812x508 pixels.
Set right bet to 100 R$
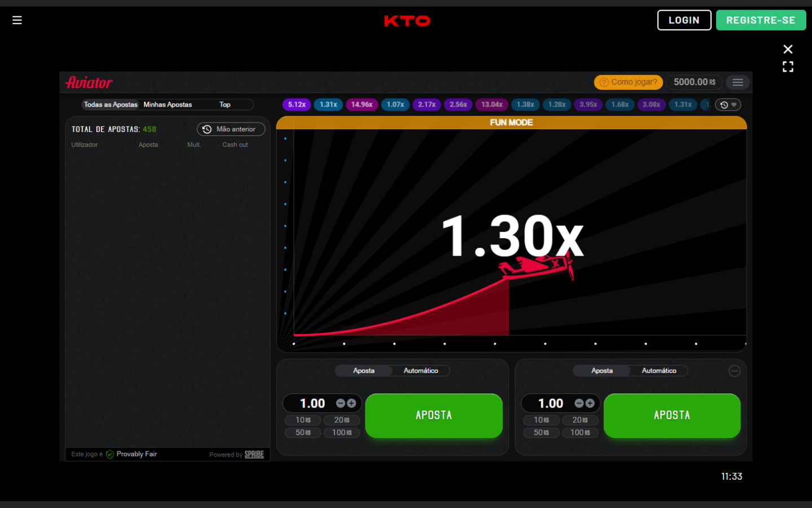pos(580,432)
